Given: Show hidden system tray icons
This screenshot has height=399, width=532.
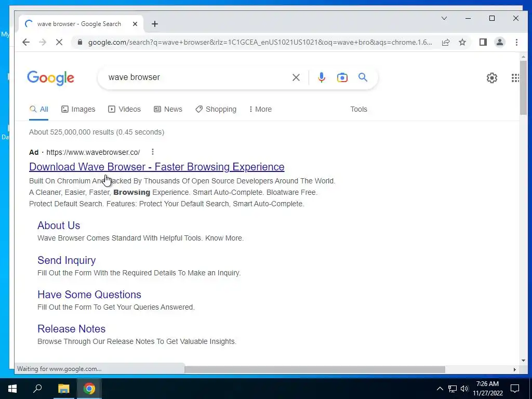Looking at the screenshot, I should pos(440,389).
